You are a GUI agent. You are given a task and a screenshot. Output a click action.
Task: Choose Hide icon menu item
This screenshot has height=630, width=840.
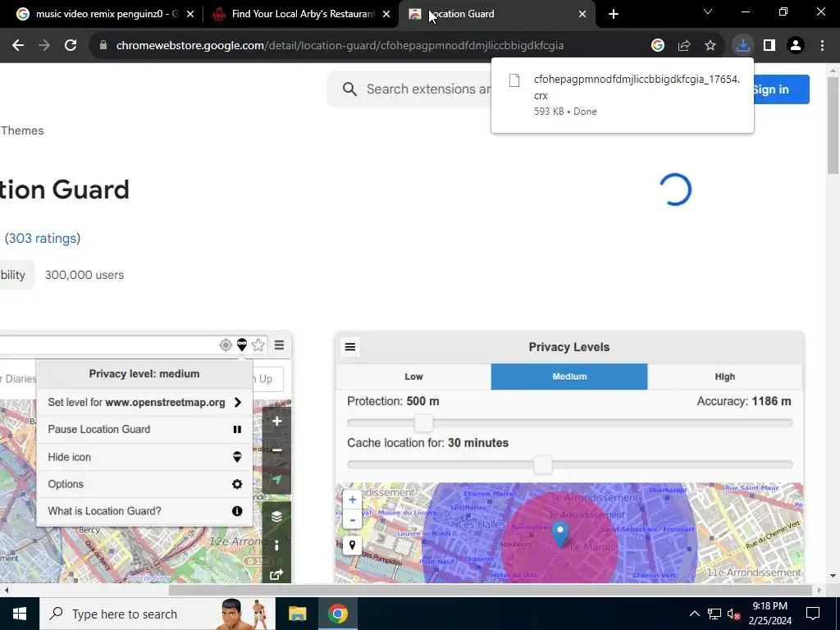(x=144, y=457)
